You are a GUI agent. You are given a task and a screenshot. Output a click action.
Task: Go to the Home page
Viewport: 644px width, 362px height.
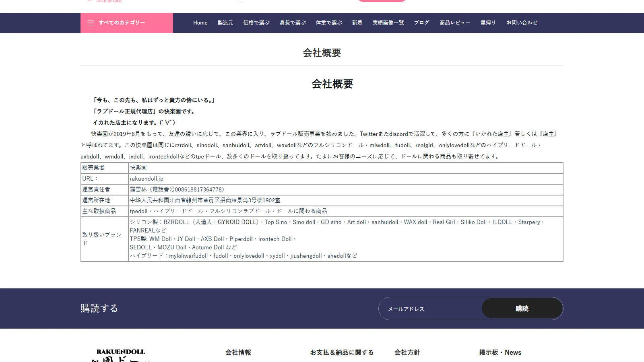(x=200, y=23)
